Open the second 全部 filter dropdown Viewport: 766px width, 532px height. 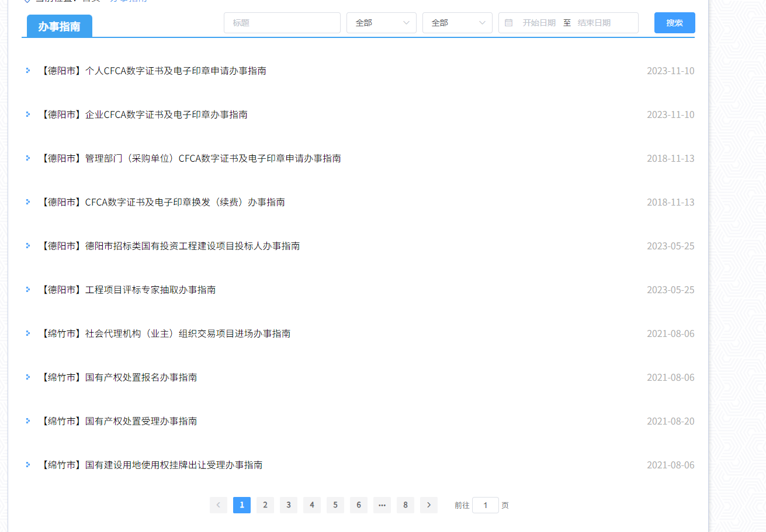point(457,23)
